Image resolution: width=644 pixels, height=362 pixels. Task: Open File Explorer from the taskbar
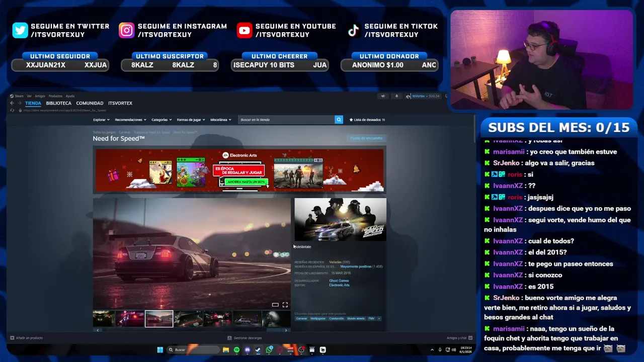226,350
